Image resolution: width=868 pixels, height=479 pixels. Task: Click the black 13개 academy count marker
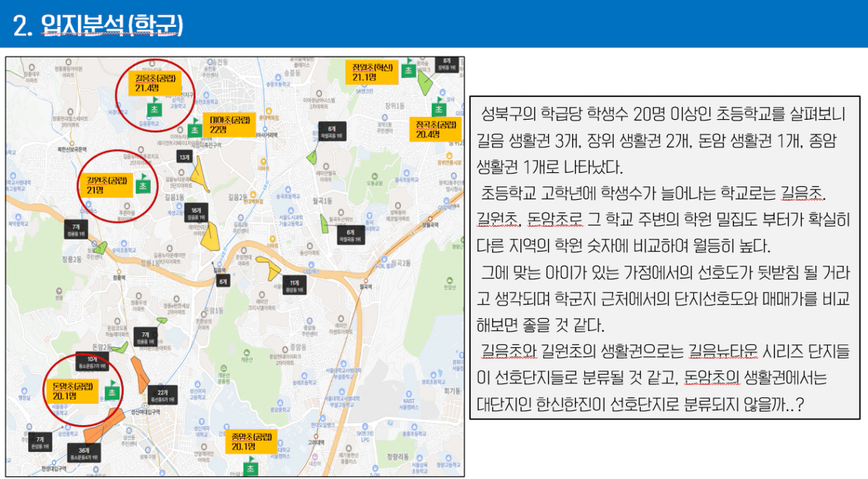point(185,157)
